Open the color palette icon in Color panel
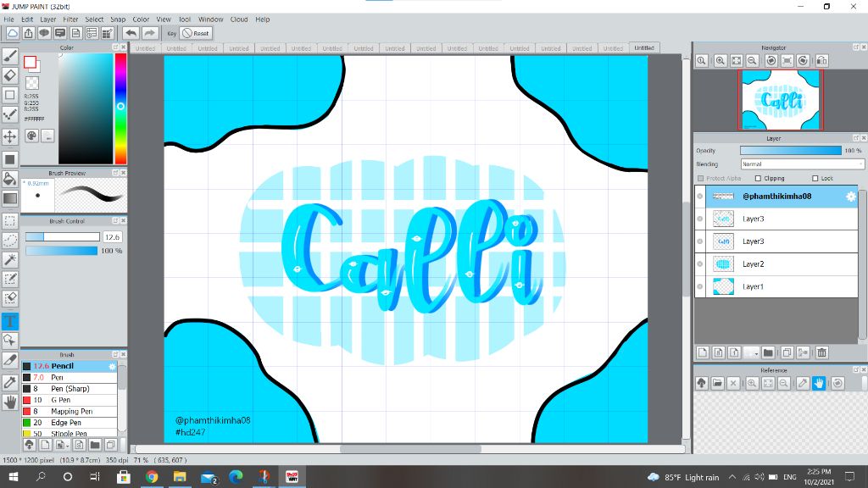The width and height of the screenshot is (868, 488). tap(32, 136)
